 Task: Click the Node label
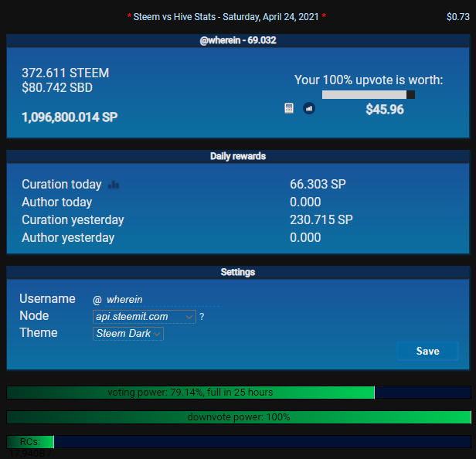[34, 316]
